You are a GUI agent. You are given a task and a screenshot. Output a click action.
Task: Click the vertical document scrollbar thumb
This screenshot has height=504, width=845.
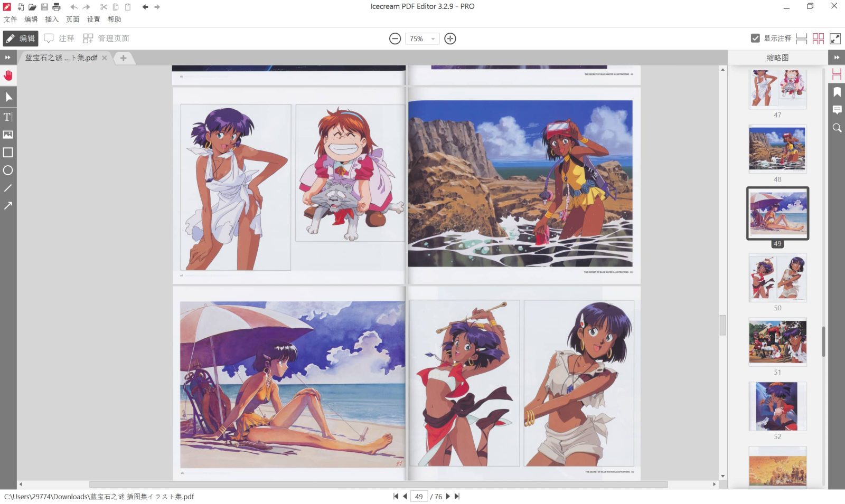tap(722, 325)
